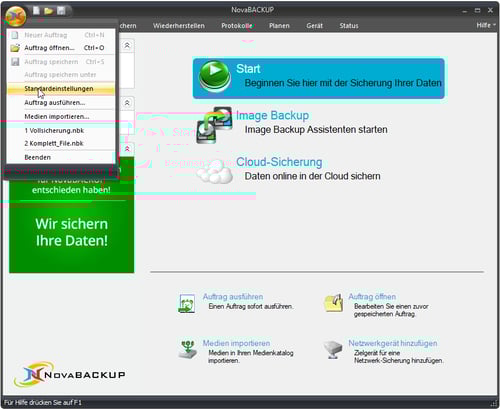Screen dimensions: 500x410
Task: Choose Medien importieren... from the menu
Action: coord(61,117)
